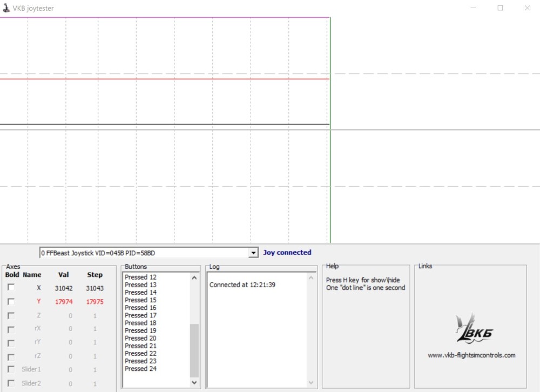Click the red Y axis name label
Image resolution: width=540 pixels, height=392 pixels.
[x=38, y=301]
